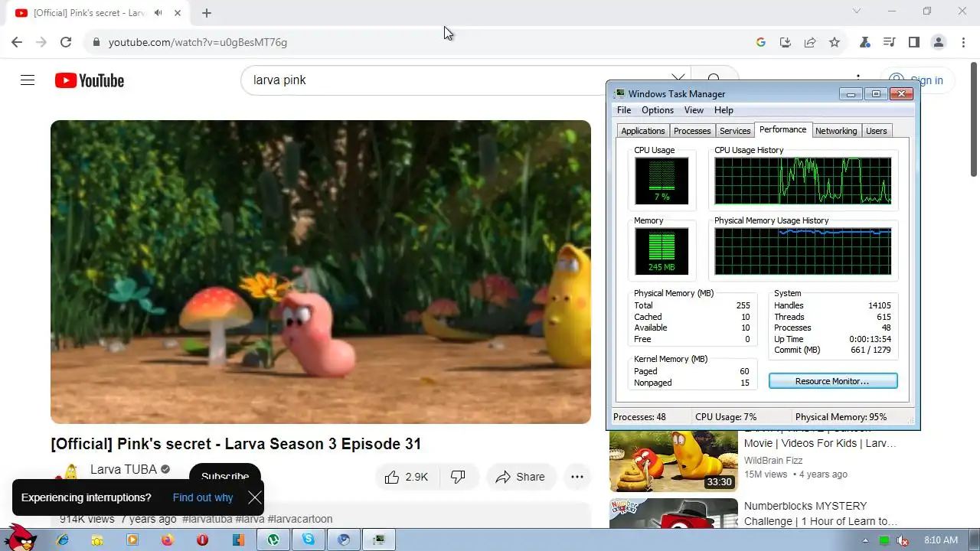980x551 pixels.
Task: Mute the tab via the speaker icon
Action: point(158,13)
